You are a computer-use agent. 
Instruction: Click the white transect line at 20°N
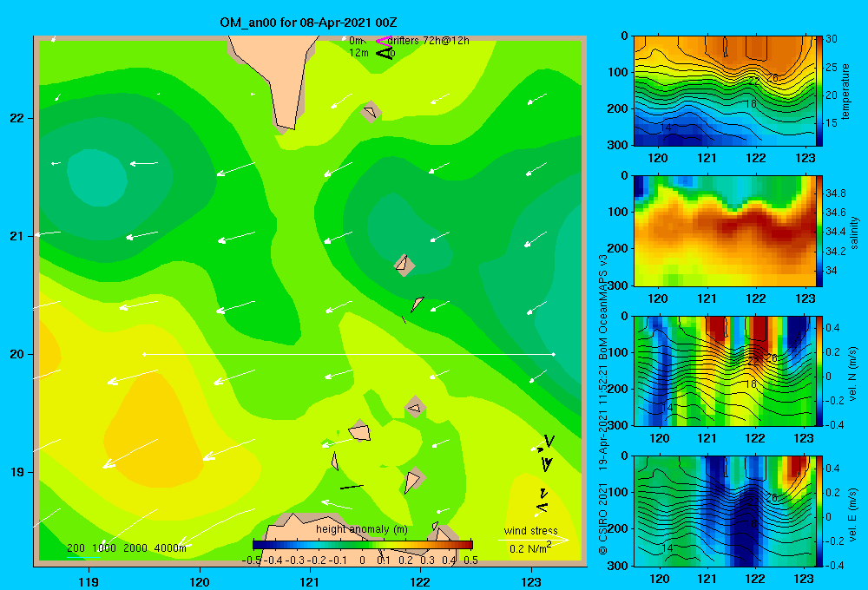(x=349, y=354)
